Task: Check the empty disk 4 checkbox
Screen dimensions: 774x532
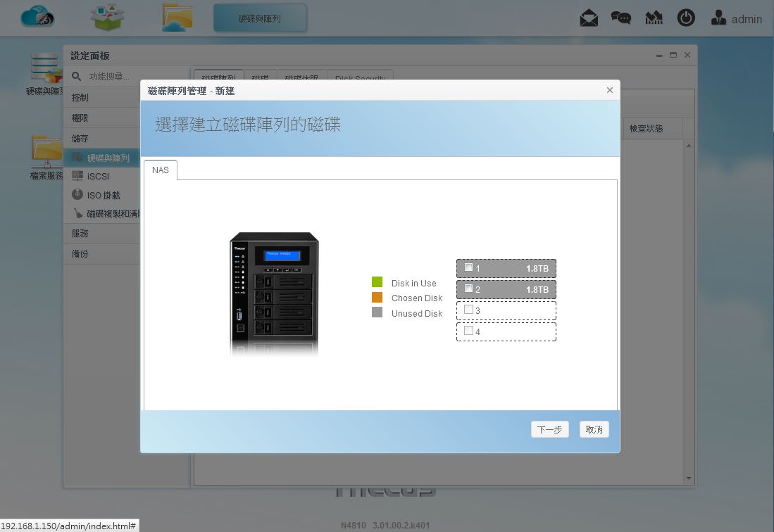Action: tap(468, 330)
